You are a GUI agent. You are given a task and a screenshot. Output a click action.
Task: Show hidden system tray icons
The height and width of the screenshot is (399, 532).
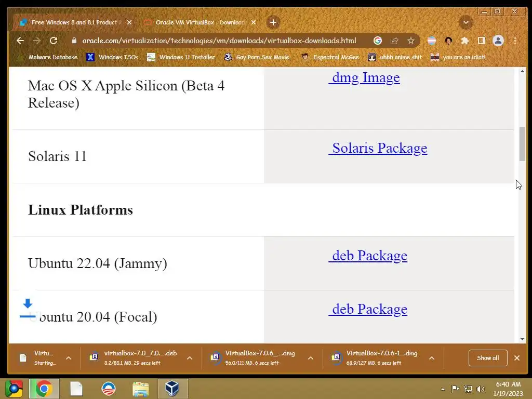(x=443, y=389)
